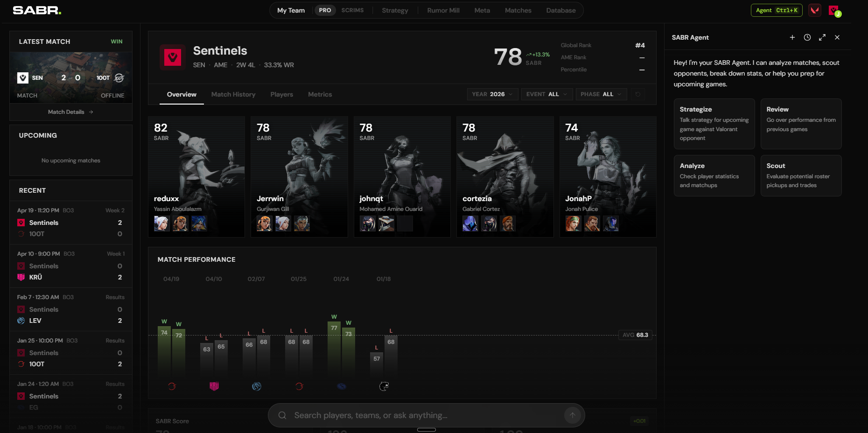Click search magnifier icon in search bar

click(282, 415)
